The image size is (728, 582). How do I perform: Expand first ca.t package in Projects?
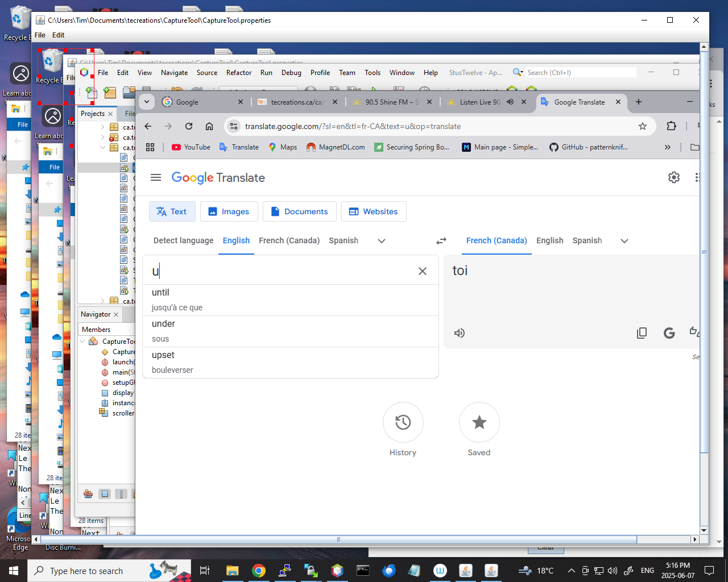(x=102, y=127)
